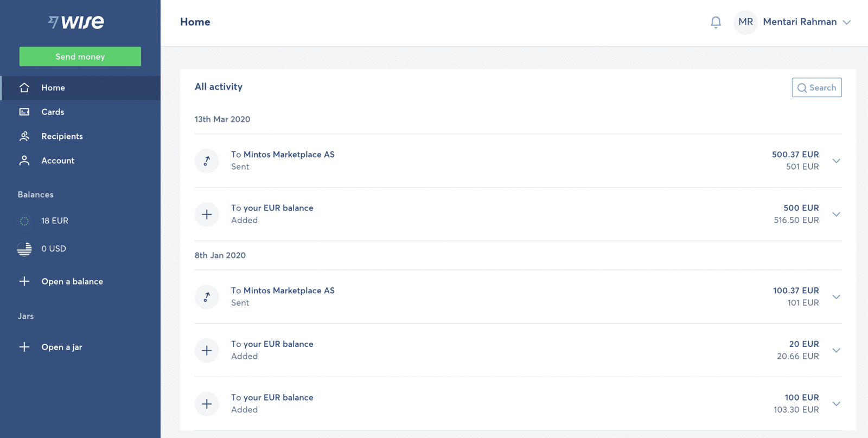Click the 103.30 EUR amount
The height and width of the screenshot is (438, 868).
click(x=796, y=410)
